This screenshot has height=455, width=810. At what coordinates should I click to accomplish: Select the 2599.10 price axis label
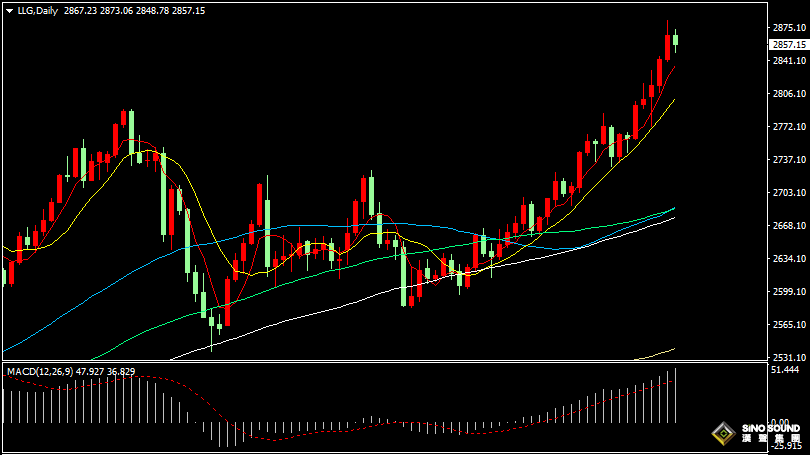pyautogui.click(x=789, y=291)
